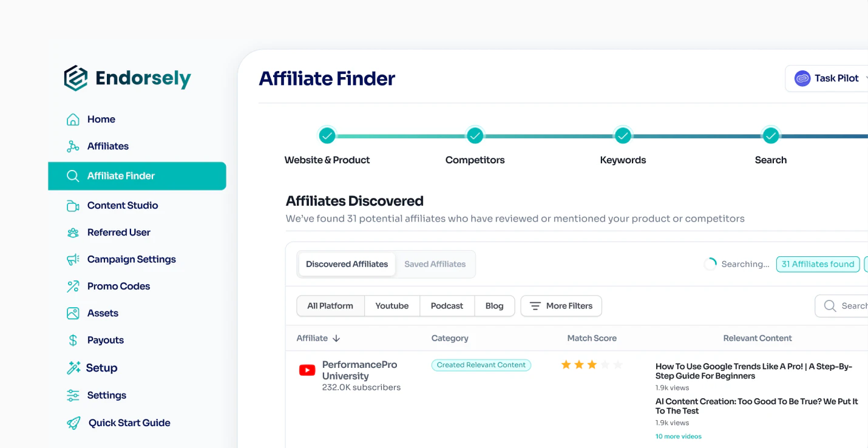Enable the Blog platform filter
The height and width of the screenshot is (448, 868).
click(x=494, y=306)
